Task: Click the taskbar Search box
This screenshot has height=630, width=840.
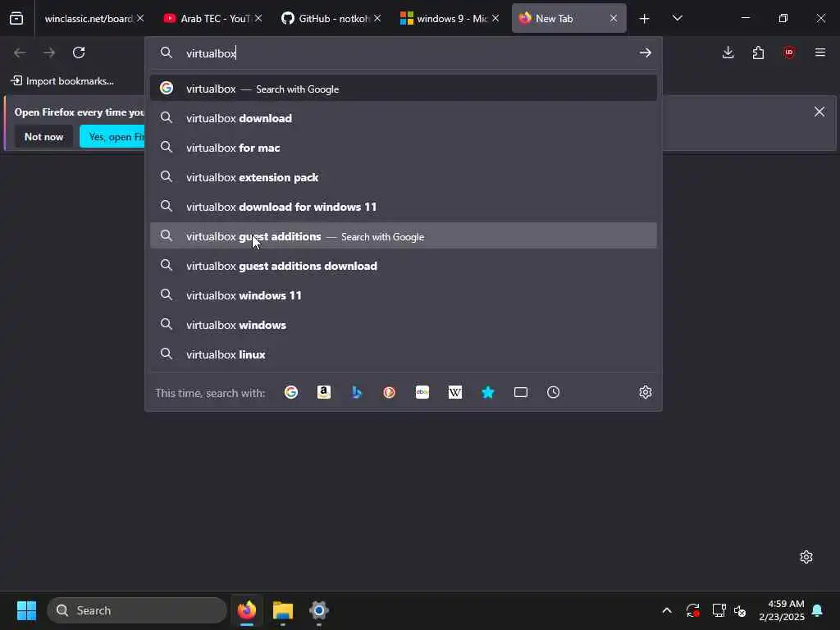Action: click(137, 610)
